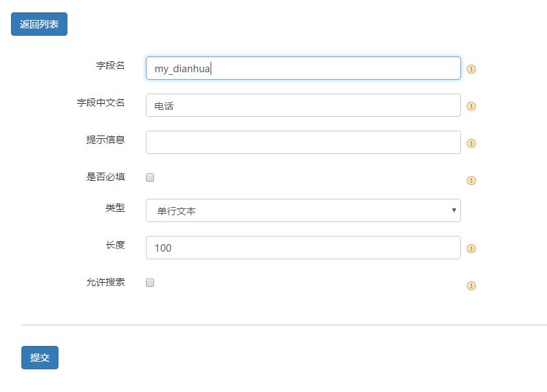Click the hint icon next to 字段中文名 input
The image size is (547, 392).
click(x=471, y=106)
